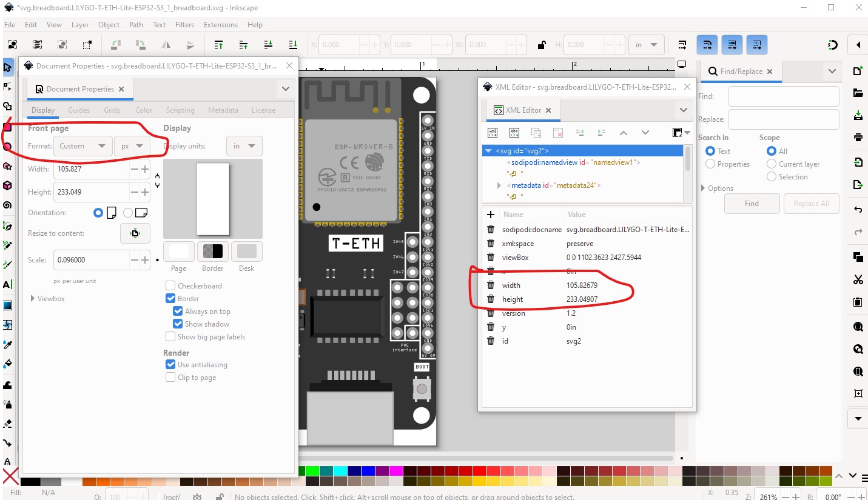Add attribute with the plus icon

[491, 215]
